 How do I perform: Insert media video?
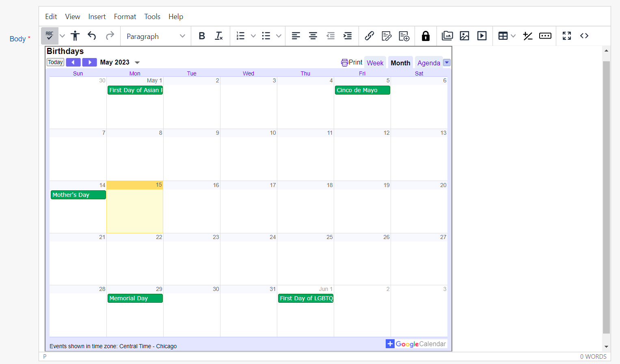point(482,36)
